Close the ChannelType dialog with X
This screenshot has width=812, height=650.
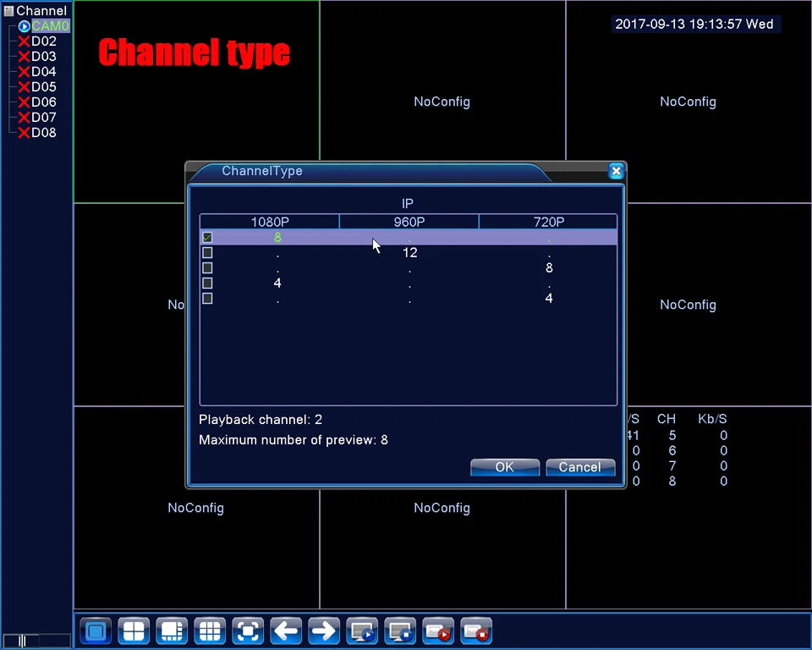coord(617,171)
